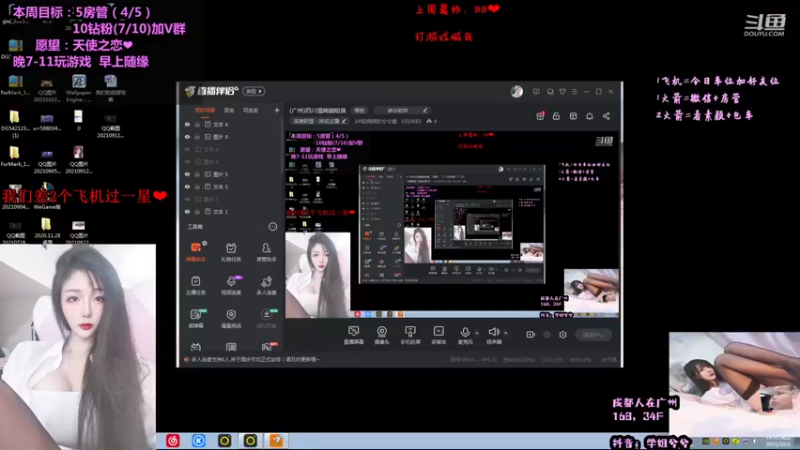
Task: Show the hidden 文本 6 layer
Action: [187, 149]
